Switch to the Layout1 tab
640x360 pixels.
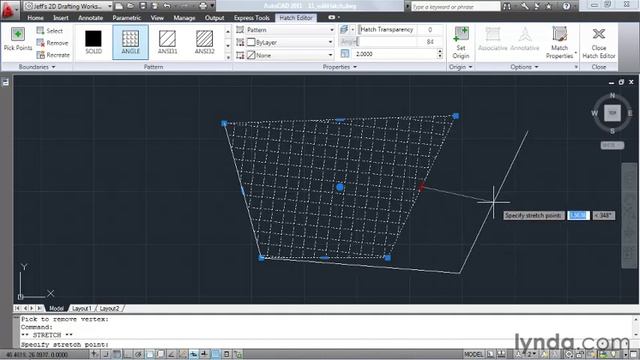click(82, 308)
